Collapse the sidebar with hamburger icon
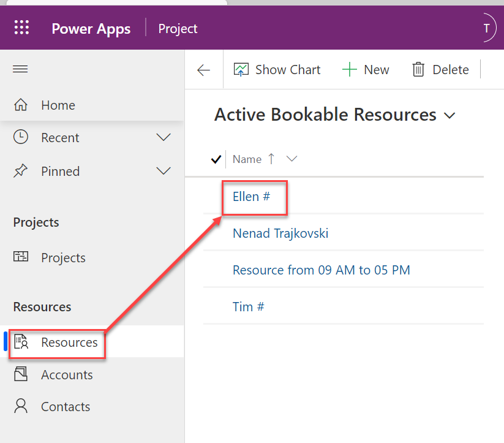This screenshot has width=504, height=443. [x=20, y=69]
